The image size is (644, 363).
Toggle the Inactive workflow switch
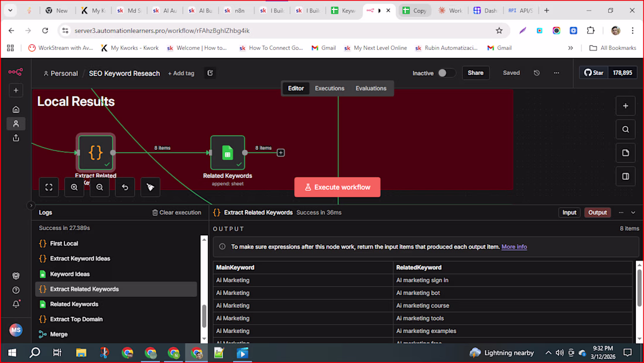(x=446, y=73)
